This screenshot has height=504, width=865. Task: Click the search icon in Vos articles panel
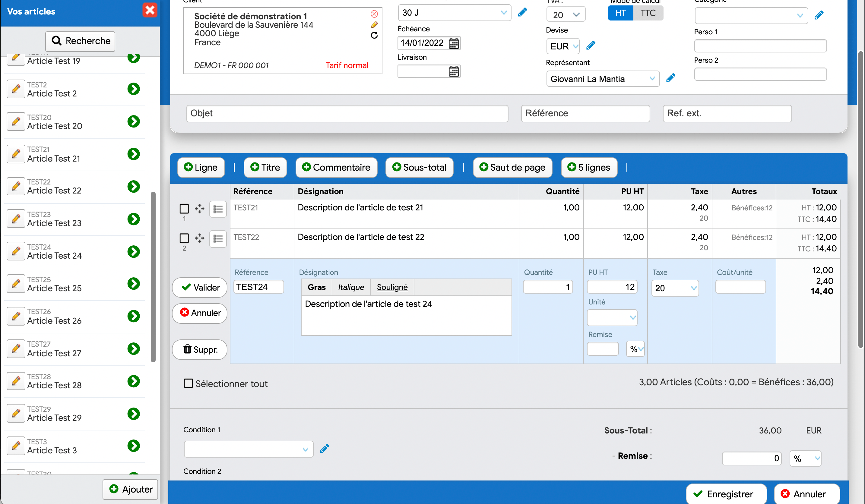[56, 40]
